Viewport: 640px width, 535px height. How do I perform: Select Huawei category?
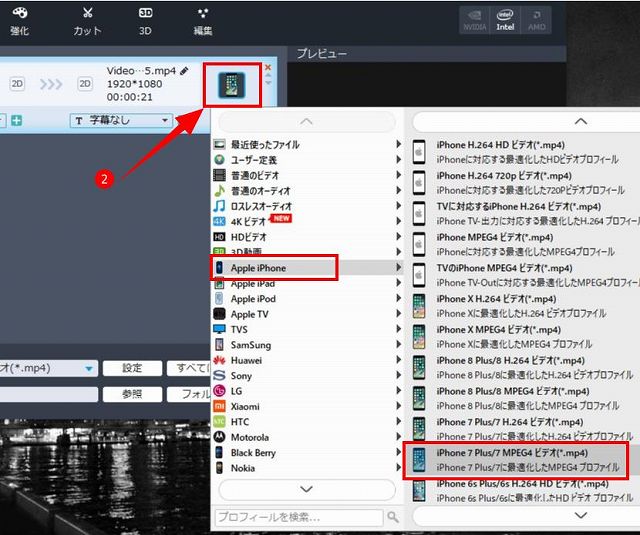306,360
